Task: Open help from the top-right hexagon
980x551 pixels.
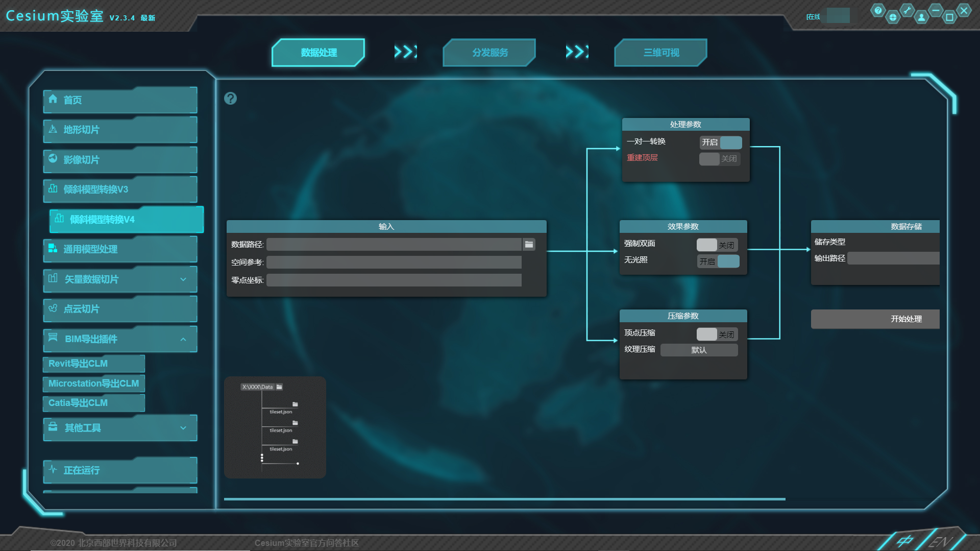Action: (x=877, y=10)
